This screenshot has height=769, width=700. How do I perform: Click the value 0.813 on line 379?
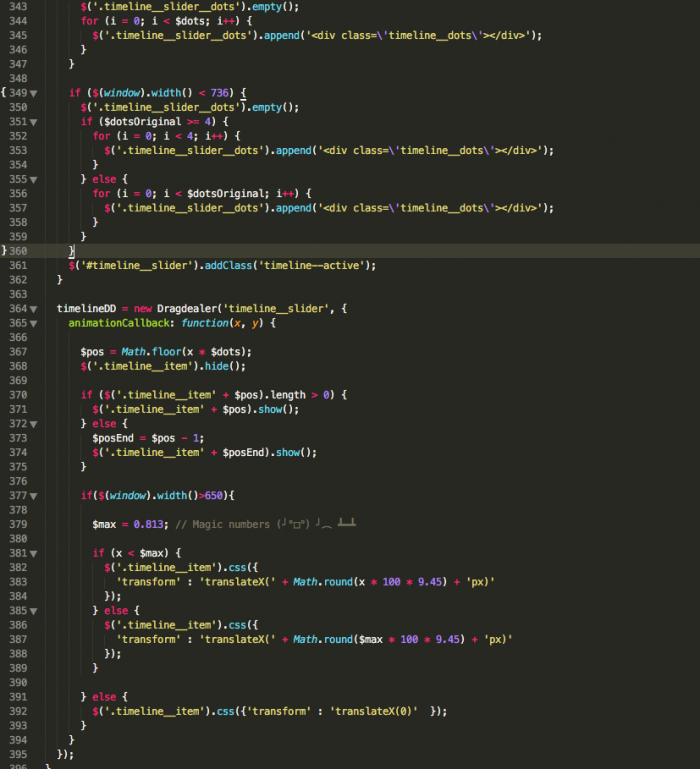point(148,524)
